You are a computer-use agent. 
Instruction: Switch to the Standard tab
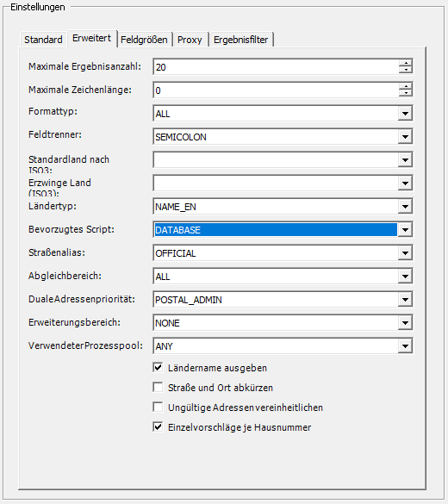pos(43,40)
